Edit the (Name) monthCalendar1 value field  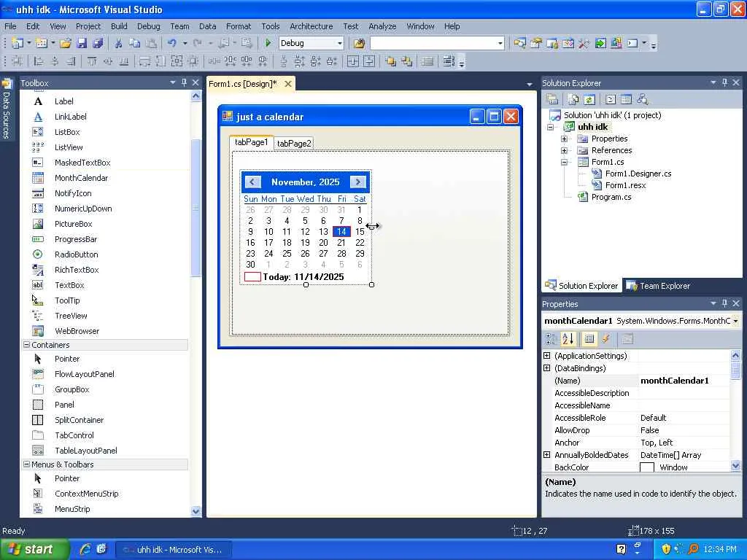[x=684, y=381]
